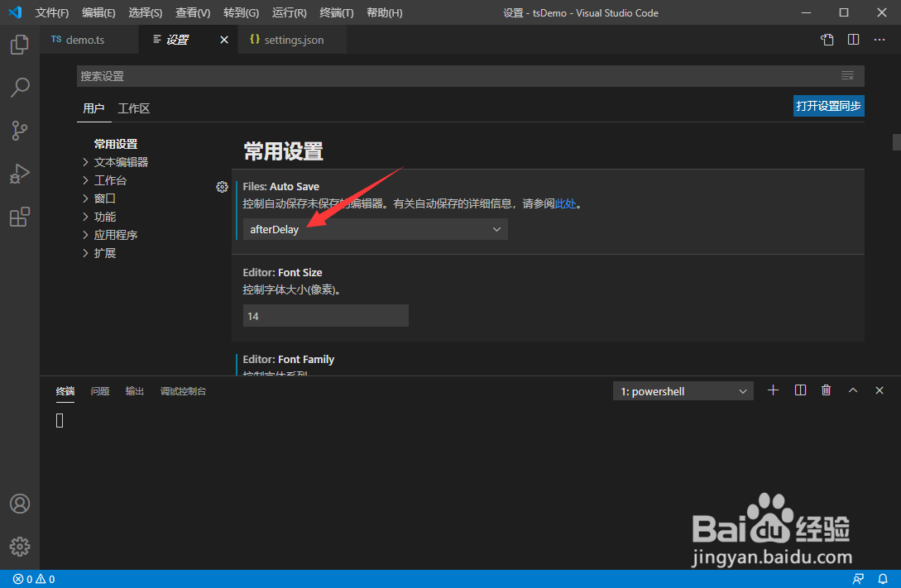This screenshot has height=588, width=901.
Task: Select 常用设置 in settings tree
Action: point(116,144)
